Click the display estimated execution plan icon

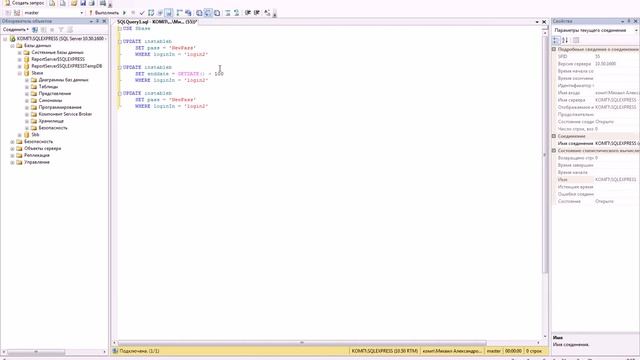click(x=151, y=13)
